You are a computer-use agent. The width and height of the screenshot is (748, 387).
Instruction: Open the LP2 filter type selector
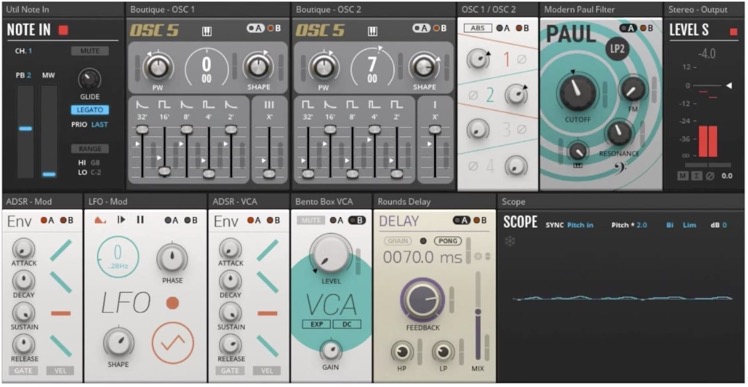(616, 49)
